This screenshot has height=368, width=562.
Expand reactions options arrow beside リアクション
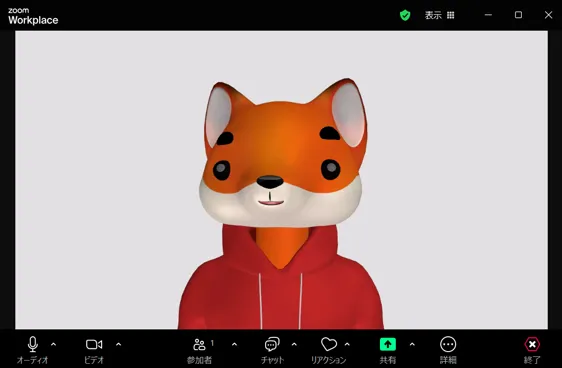347,344
